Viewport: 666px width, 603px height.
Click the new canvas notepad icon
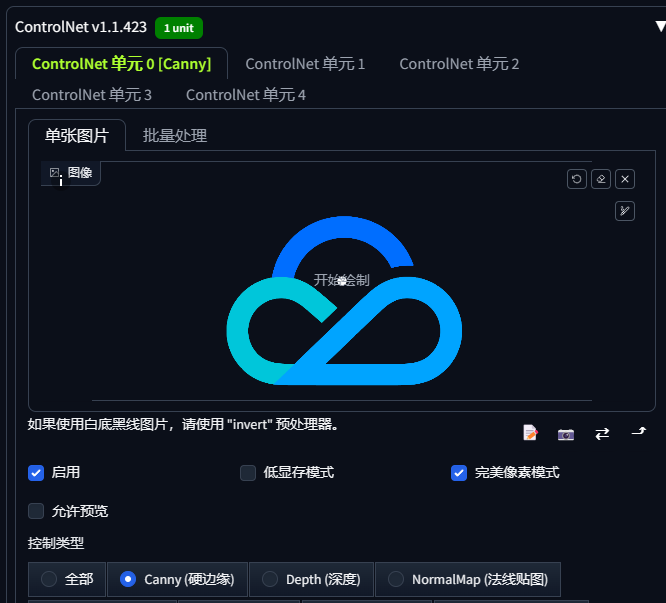pos(530,433)
